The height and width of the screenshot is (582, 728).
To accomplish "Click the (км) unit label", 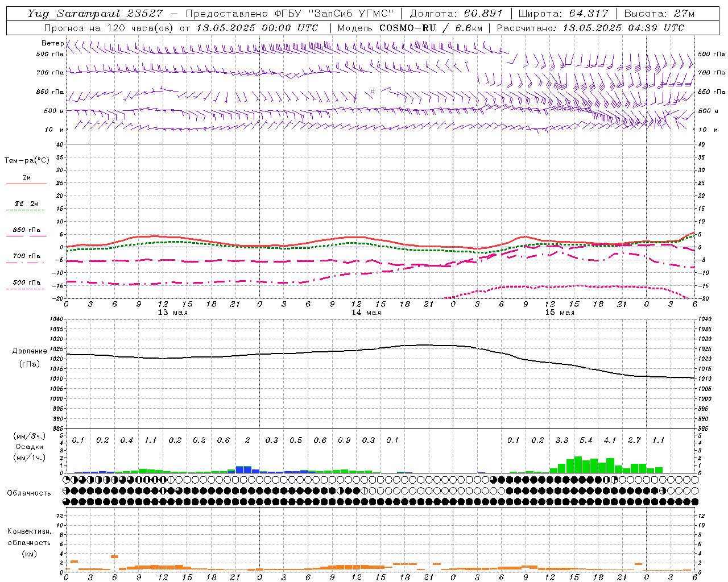I will point(29,554).
